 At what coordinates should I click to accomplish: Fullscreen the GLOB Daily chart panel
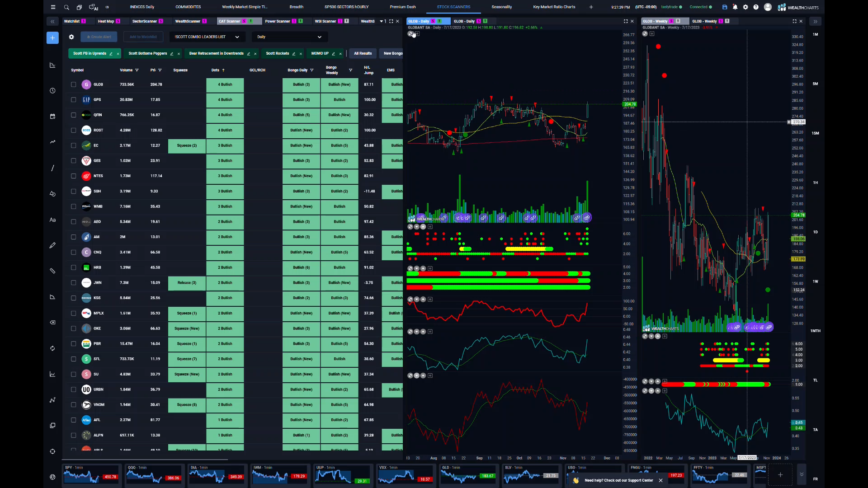click(626, 21)
